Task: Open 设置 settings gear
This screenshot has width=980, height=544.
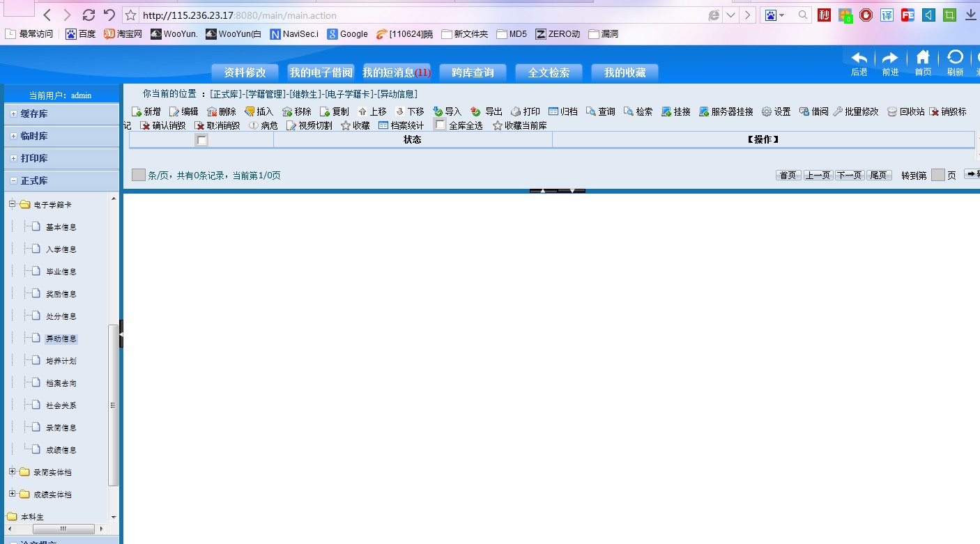Action: click(x=767, y=111)
